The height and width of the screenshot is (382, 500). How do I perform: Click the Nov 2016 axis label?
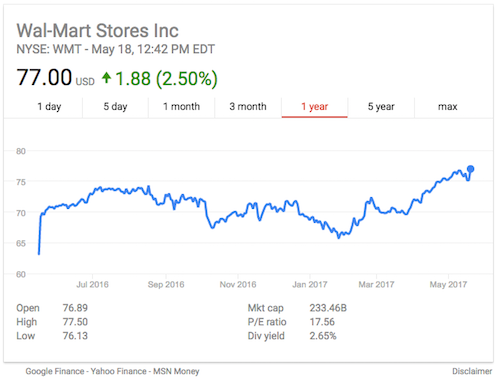tap(238, 285)
